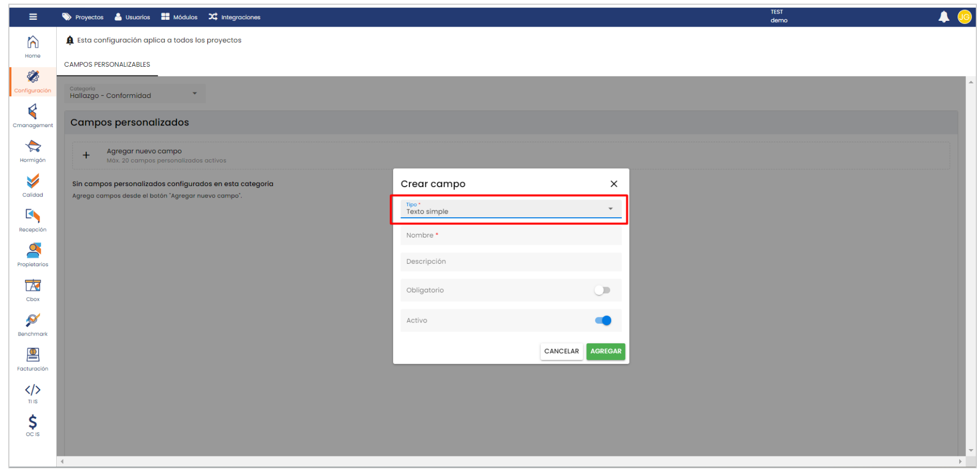Open the Facturación module icon
The image size is (980, 471).
tap(32, 359)
